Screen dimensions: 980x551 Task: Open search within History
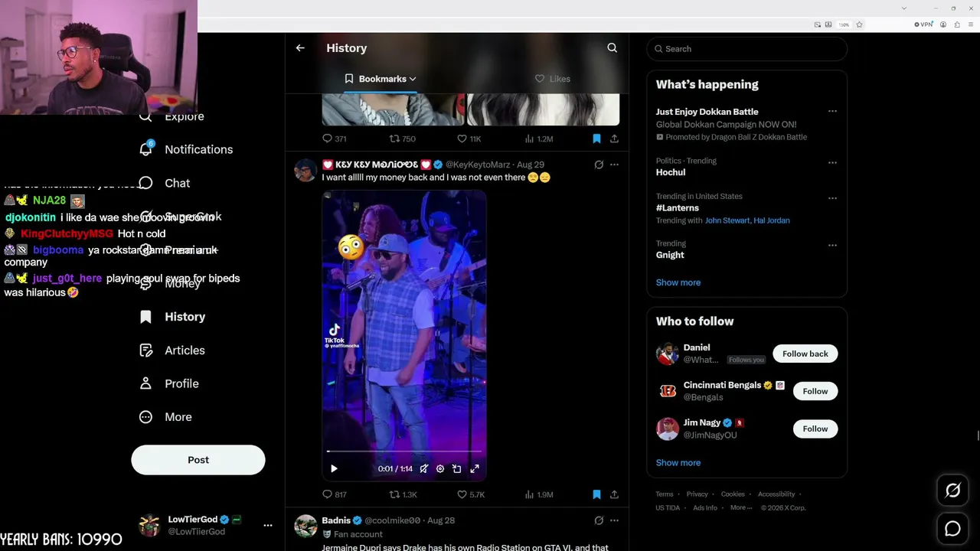(612, 47)
